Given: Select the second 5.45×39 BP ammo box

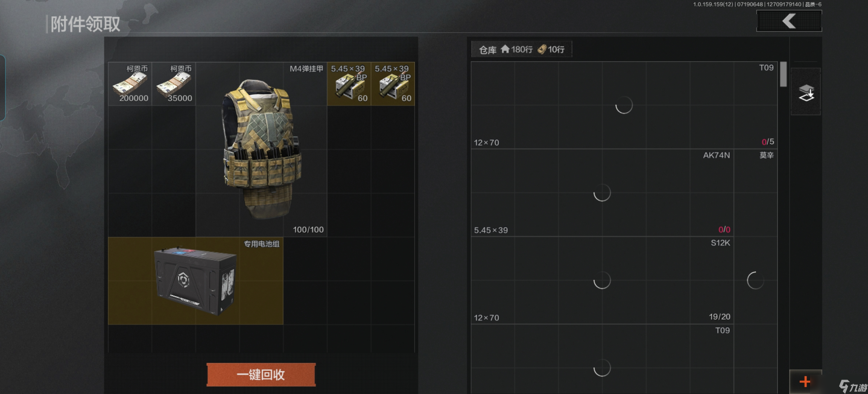Looking at the screenshot, I should tap(393, 84).
